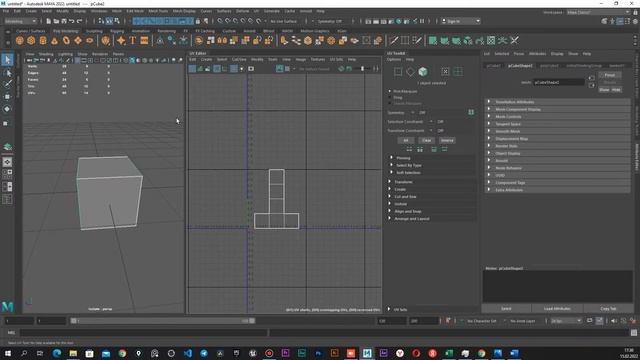Create a polygon cube from the shelf
640x360 pixels.
(31, 40)
